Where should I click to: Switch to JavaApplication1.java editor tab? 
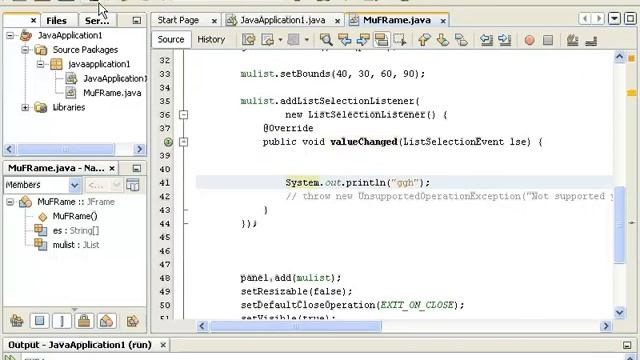(283, 20)
